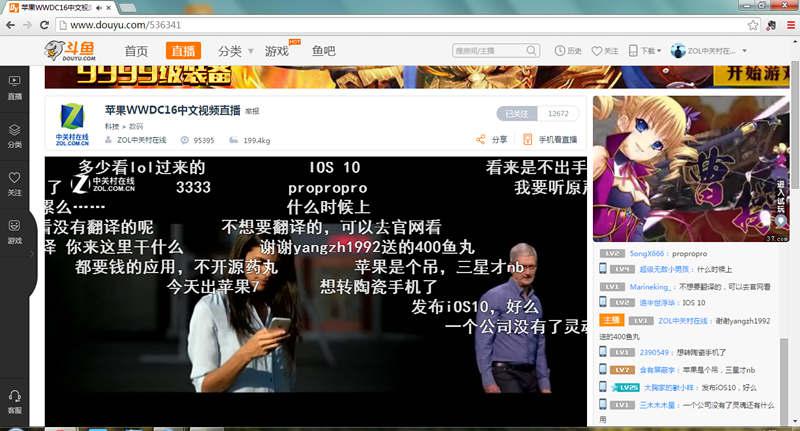Click the 苹果WWDC16中文视频直播 room title
800x431 pixels.
(172, 110)
